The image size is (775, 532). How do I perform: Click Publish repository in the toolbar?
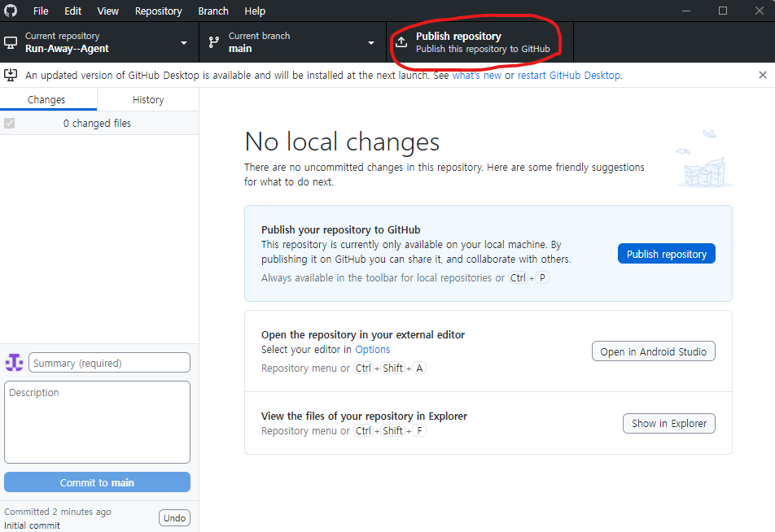pos(480,42)
